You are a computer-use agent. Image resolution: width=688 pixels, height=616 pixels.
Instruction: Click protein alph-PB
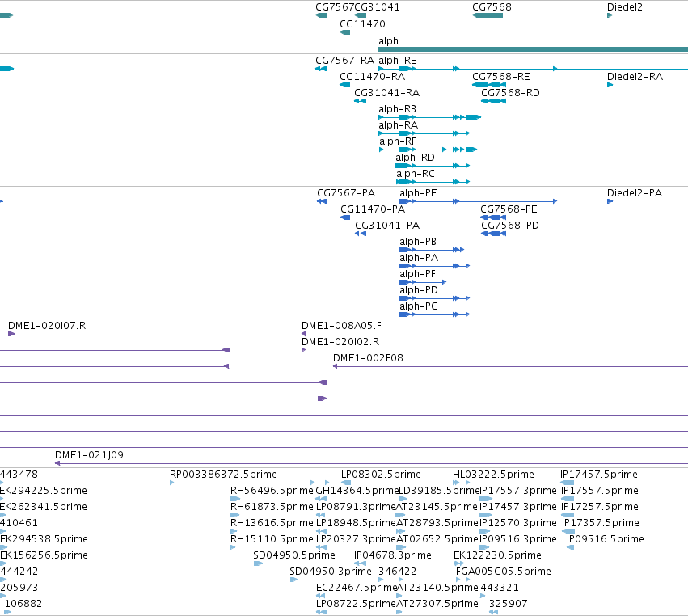[432, 250]
